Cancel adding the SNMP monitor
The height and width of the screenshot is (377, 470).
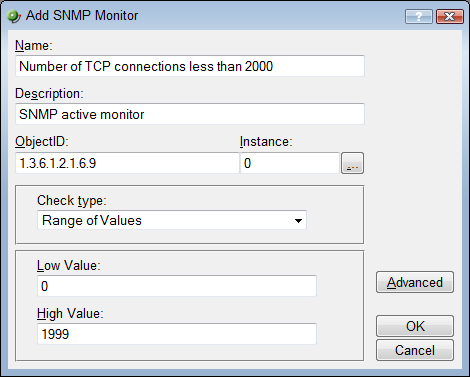(x=415, y=350)
